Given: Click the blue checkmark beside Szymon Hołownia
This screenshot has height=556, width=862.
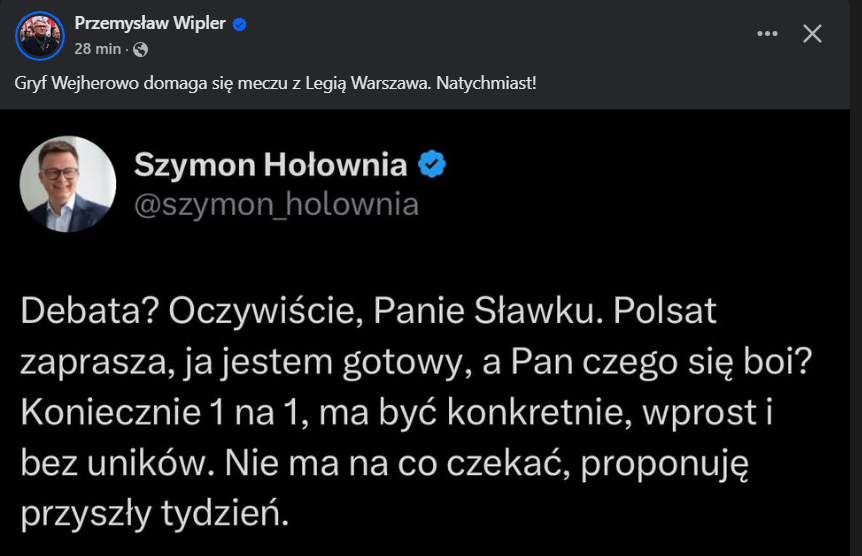Looking at the screenshot, I should pos(431,165).
